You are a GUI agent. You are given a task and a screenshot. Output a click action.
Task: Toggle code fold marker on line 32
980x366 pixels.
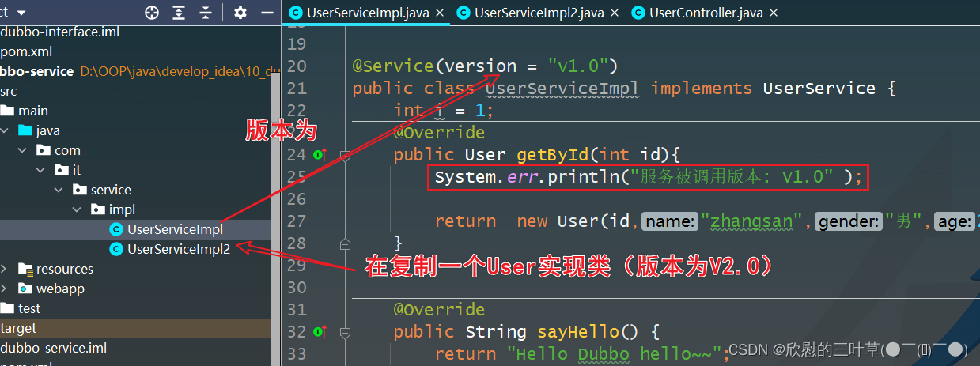point(345,332)
